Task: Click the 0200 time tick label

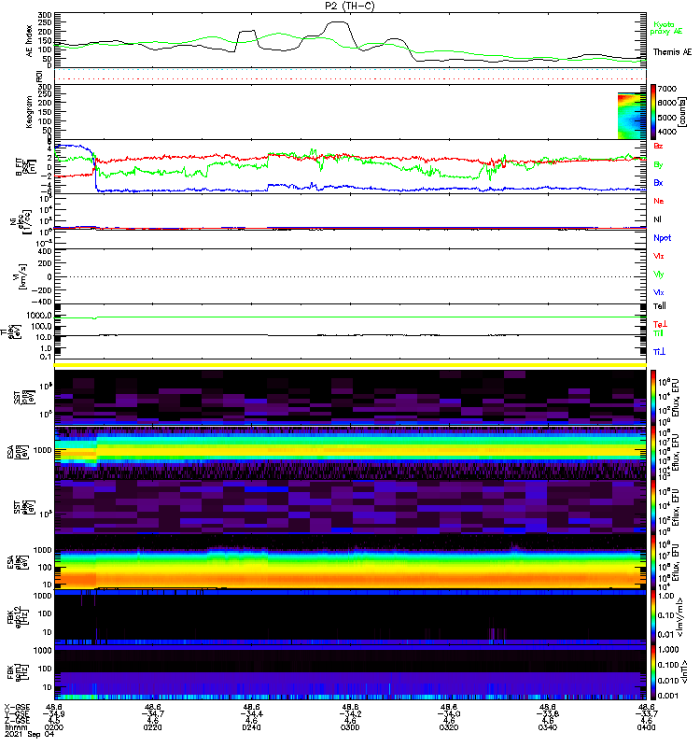Action: pos(54,727)
